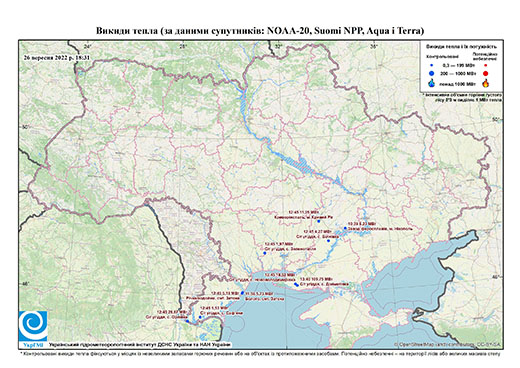Click the orange fire legend icon
The width and height of the screenshot is (520, 368).
pyautogui.click(x=486, y=83)
